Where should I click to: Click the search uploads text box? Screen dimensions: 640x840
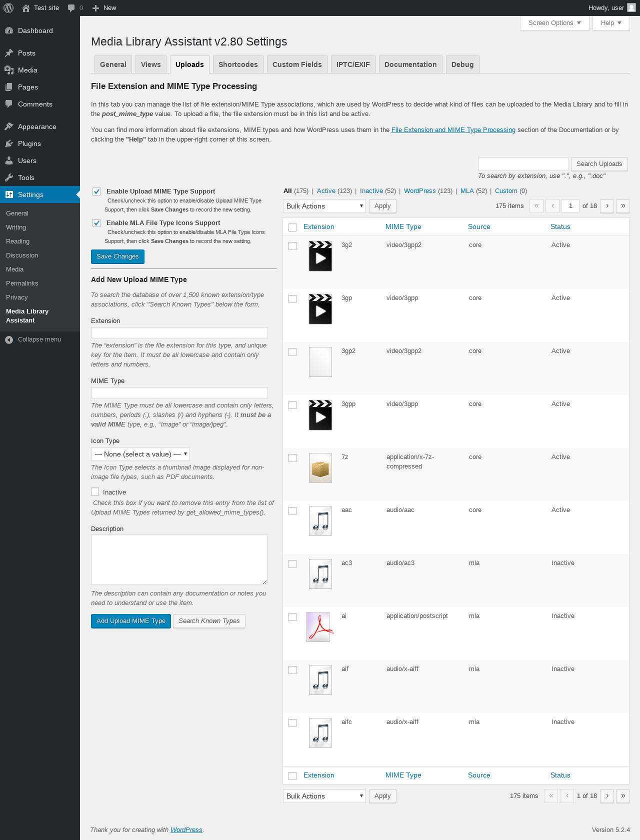point(523,164)
